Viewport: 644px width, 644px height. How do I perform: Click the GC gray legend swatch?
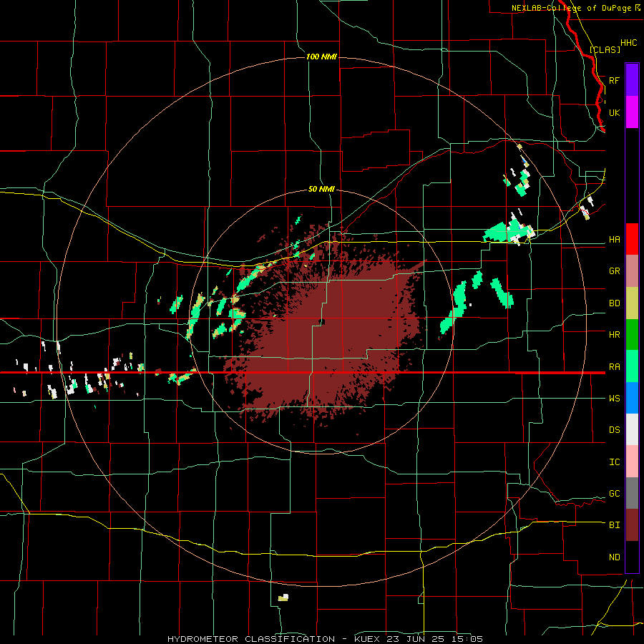pyautogui.click(x=632, y=493)
